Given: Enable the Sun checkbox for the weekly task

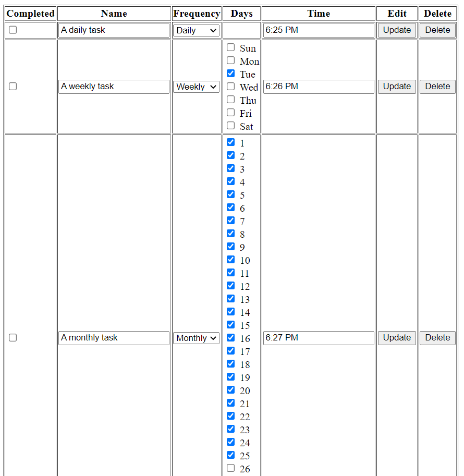Looking at the screenshot, I should click(x=230, y=47).
